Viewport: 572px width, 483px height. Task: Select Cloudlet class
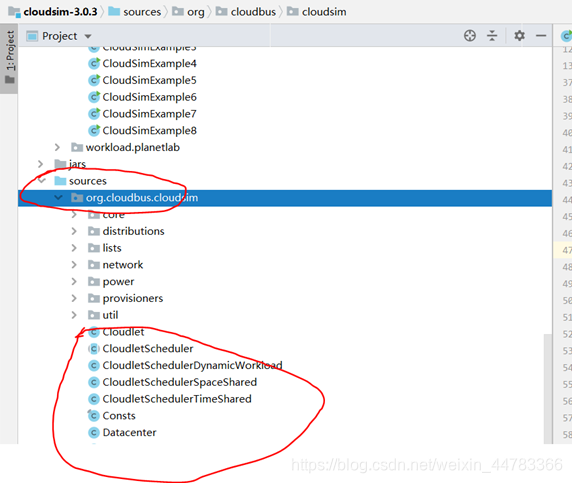click(x=123, y=332)
